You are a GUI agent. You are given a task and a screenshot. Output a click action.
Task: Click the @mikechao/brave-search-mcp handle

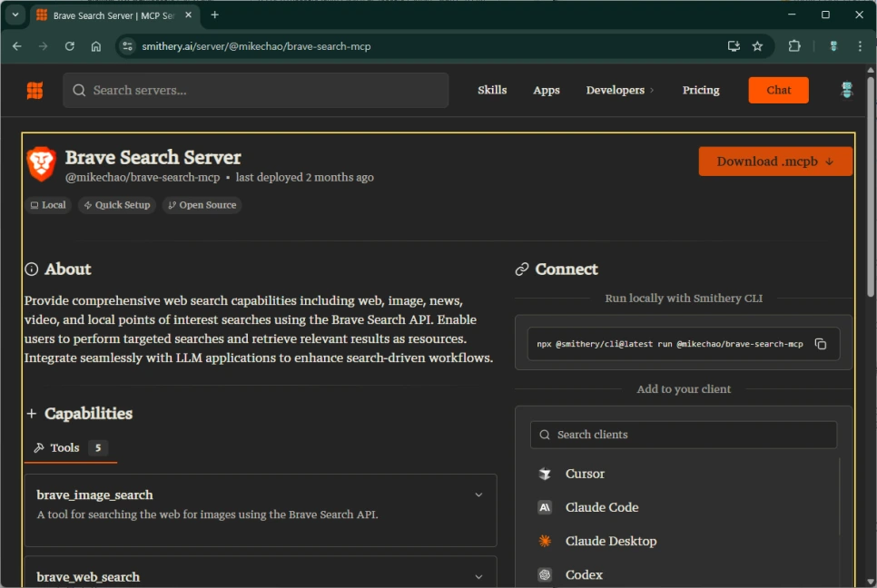pos(143,177)
